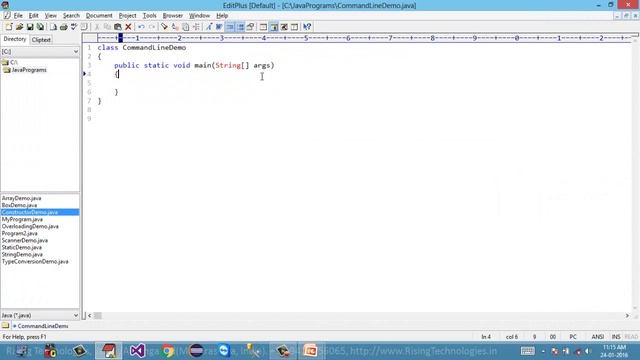The width and height of the screenshot is (640, 360).
Task: Open the Java (*.java) filter dropdown
Action: (x=76, y=315)
